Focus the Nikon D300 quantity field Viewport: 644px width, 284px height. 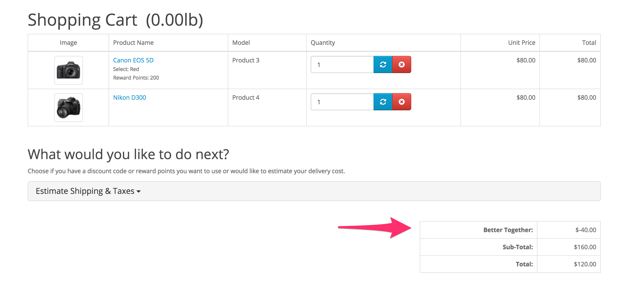(x=342, y=102)
